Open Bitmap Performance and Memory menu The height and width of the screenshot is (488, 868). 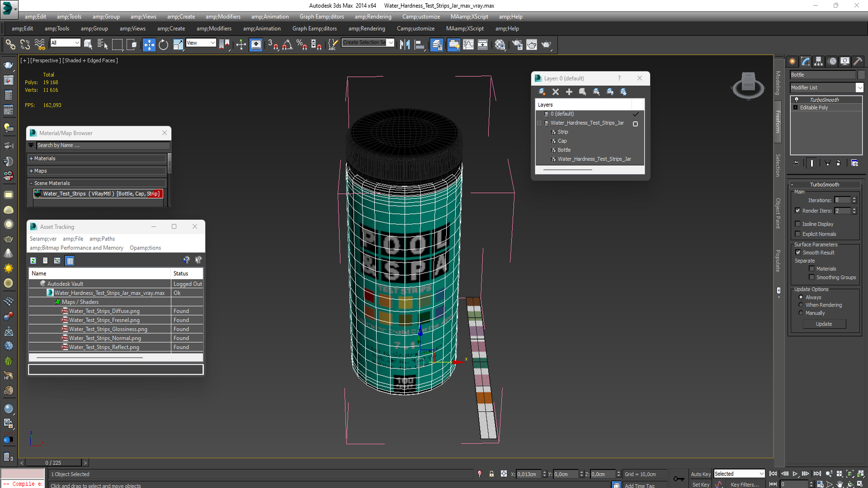click(x=76, y=248)
